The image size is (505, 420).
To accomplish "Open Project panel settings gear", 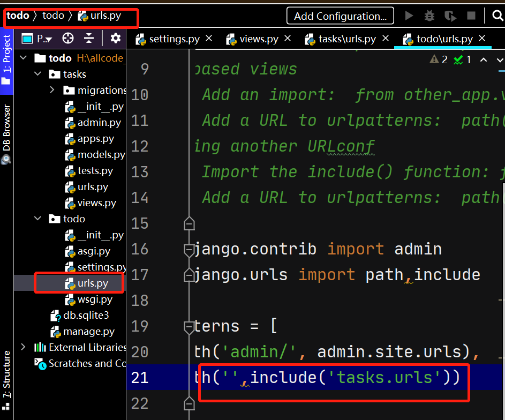I will click(115, 39).
